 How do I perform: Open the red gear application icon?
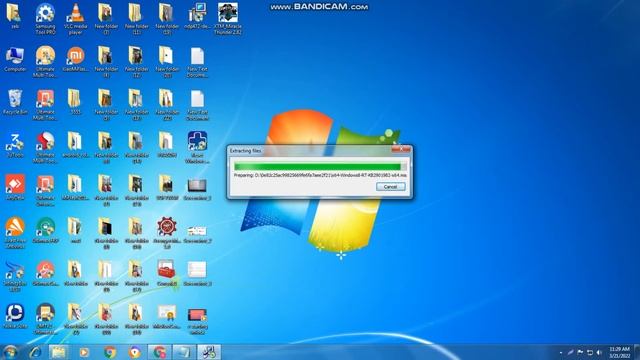pos(167,233)
